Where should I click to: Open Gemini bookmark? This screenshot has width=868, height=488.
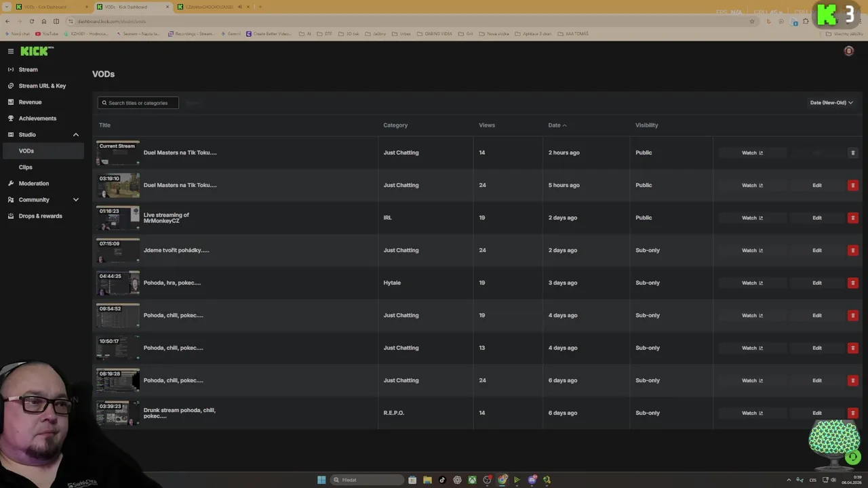pos(231,33)
